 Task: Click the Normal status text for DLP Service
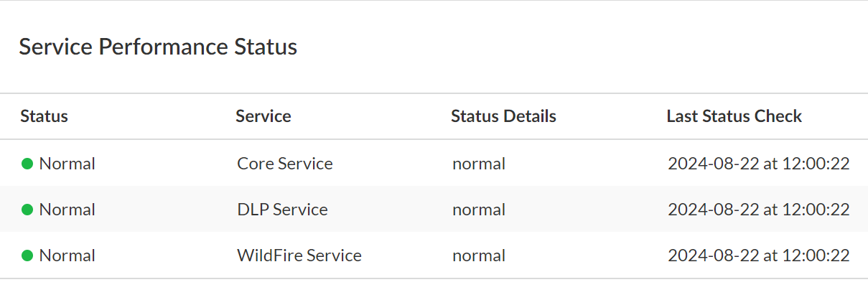pyautogui.click(x=67, y=210)
